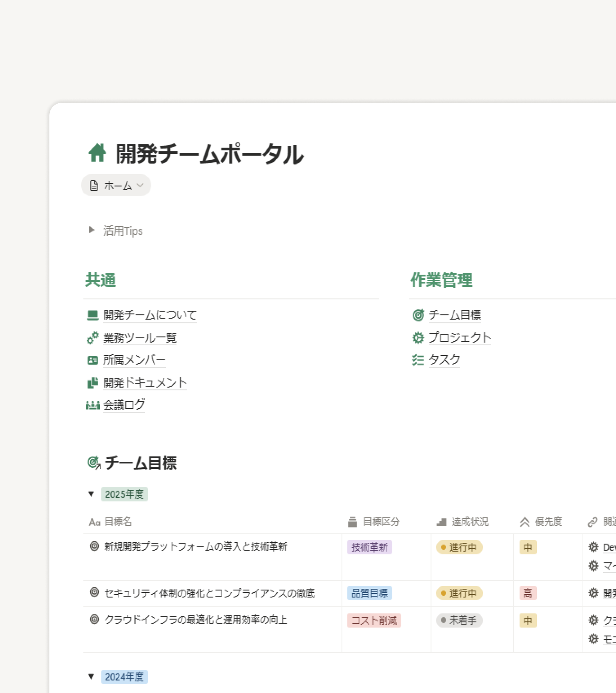The height and width of the screenshot is (693, 616).
Task: Open the ホーム view dropdown
Action: pos(116,185)
